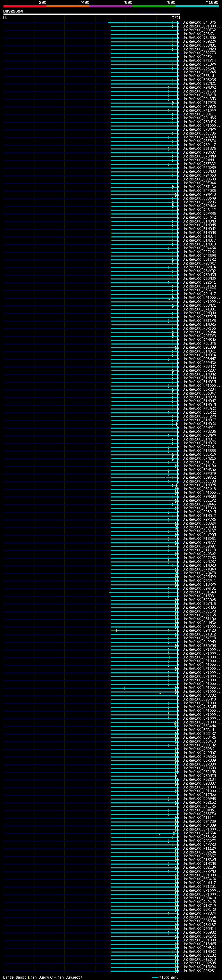The image size is (222, 980).
Task: Open the UniRef100_Q4D139 entry
Action: pyautogui.click(x=199, y=527)
